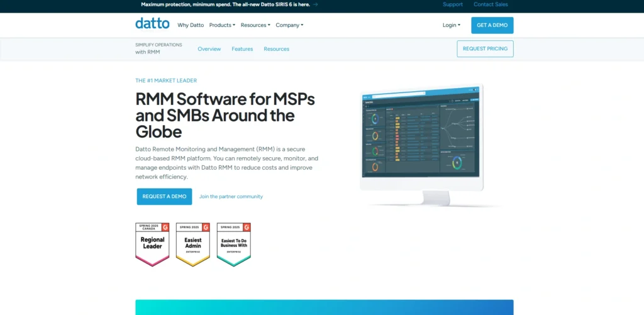This screenshot has width=644, height=315.
Task: Click the teal gradient banner at page bottom
Action: 325,307
